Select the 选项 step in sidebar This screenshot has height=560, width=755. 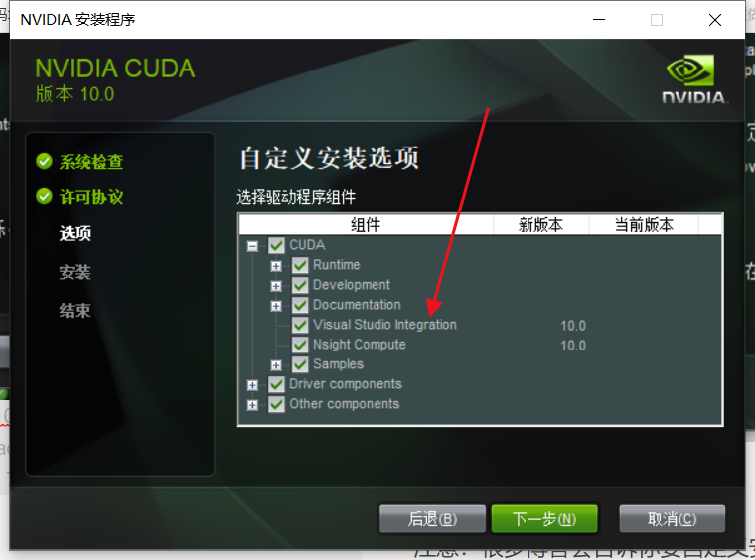pos(75,233)
